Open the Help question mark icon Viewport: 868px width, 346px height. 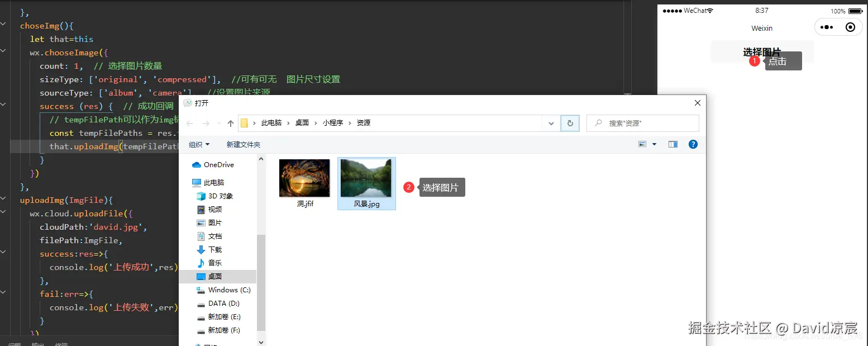click(x=693, y=144)
